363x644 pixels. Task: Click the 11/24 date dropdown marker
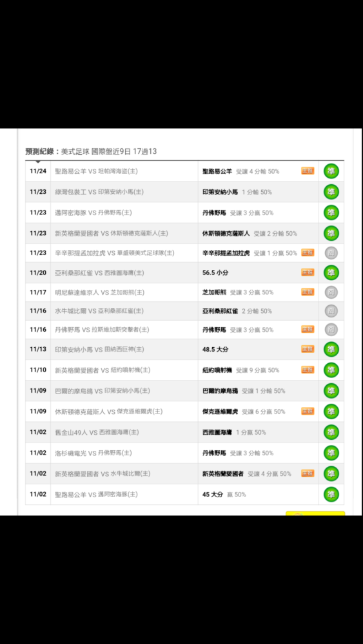(x=38, y=162)
